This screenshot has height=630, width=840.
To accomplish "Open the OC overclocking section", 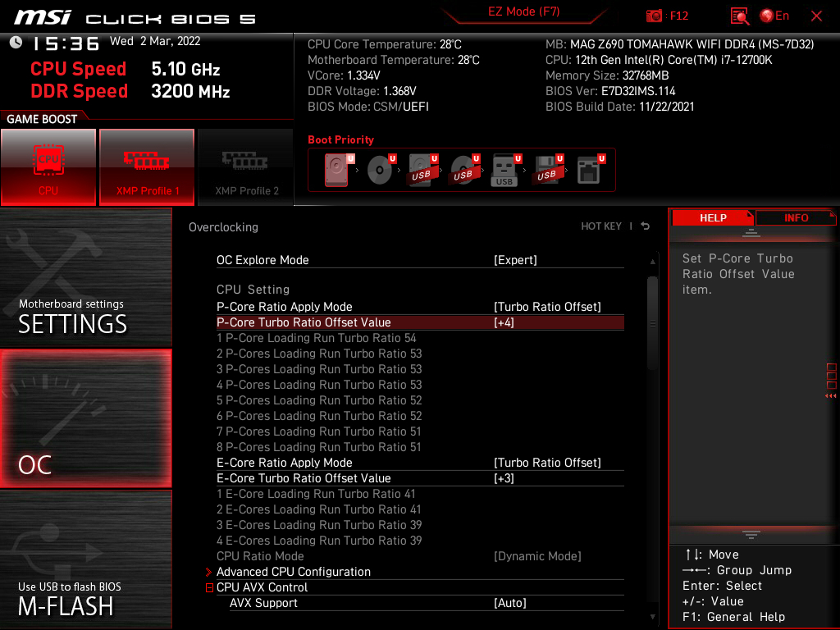I will pos(85,419).
